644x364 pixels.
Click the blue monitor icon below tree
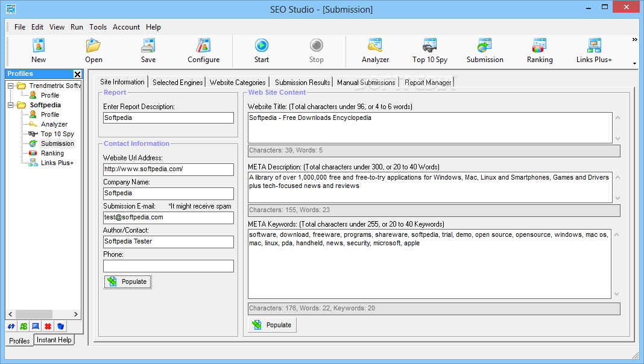(x=36, y=327)
